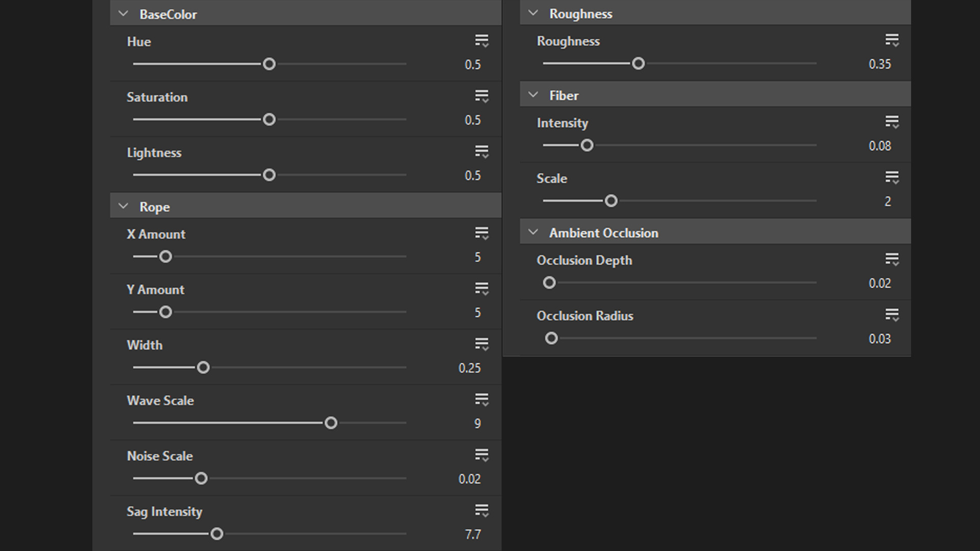
Task: Collapse the BaseColor section
Action: [x=123, y=14]
